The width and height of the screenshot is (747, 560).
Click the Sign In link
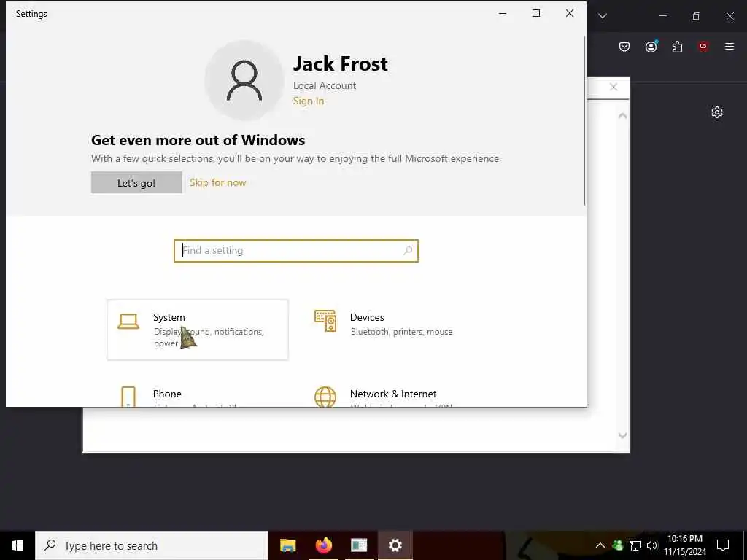coord(309,101)
